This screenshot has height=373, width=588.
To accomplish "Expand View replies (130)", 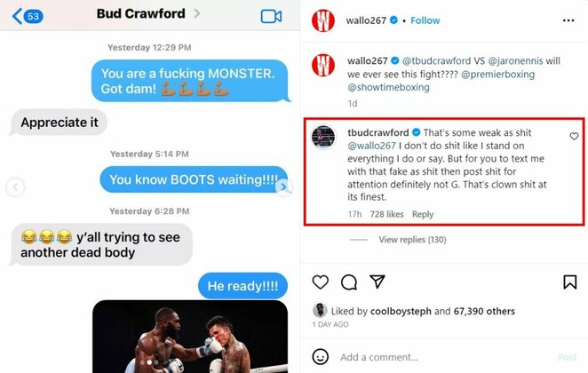I will tap(412, 240).
